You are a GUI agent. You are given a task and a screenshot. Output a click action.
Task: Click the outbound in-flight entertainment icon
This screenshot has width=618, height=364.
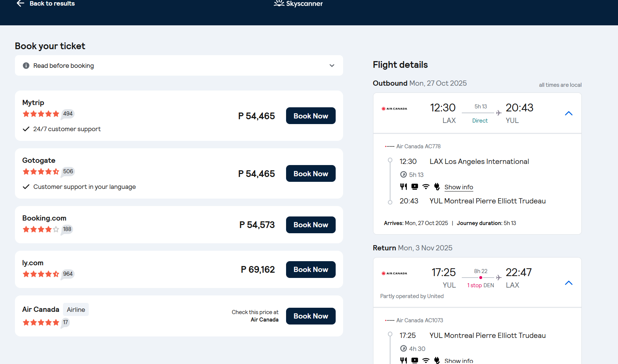(x=415, y=187)
